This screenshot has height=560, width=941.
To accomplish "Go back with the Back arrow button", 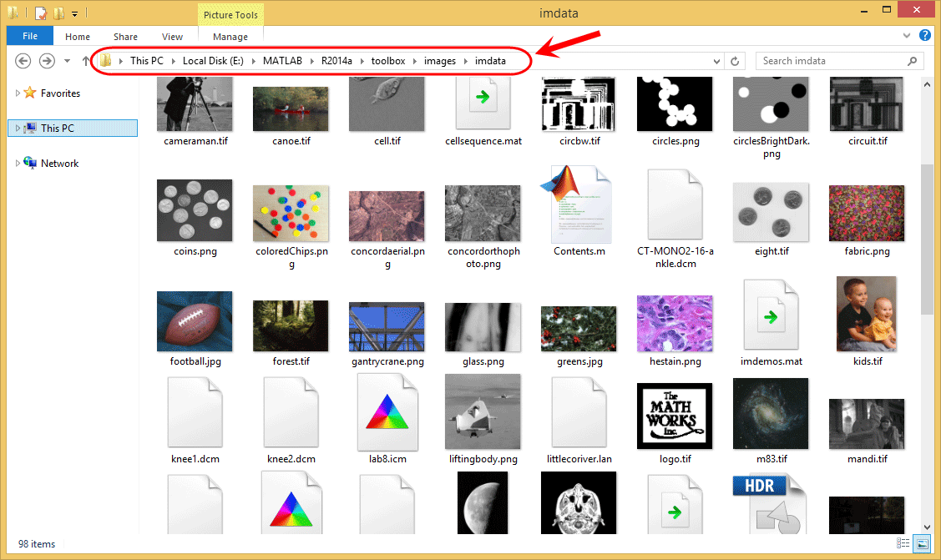I will 23,61.
